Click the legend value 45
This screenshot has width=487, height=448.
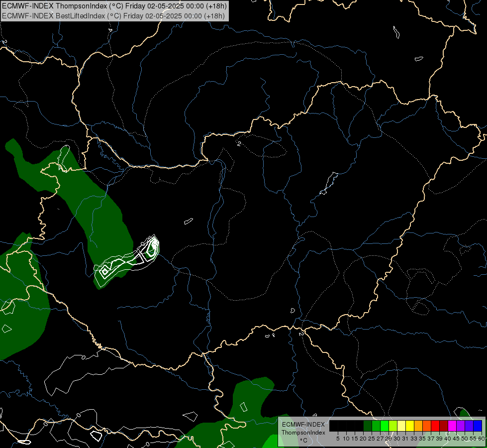[456, 439]
